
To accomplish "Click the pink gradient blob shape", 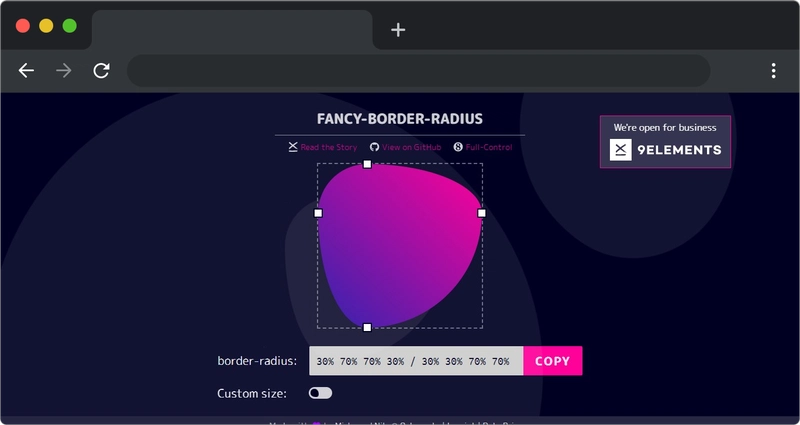I will 399,245.
